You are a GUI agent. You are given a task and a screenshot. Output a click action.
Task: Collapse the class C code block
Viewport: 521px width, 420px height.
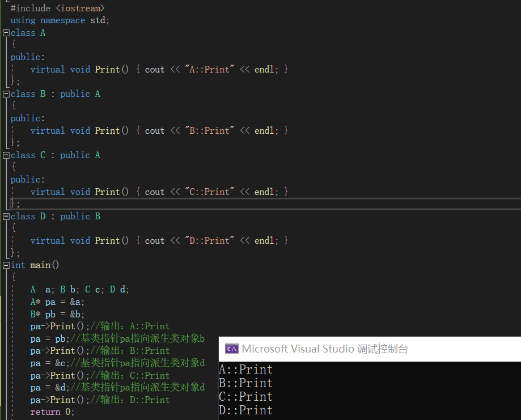click(x=6, y=155)
